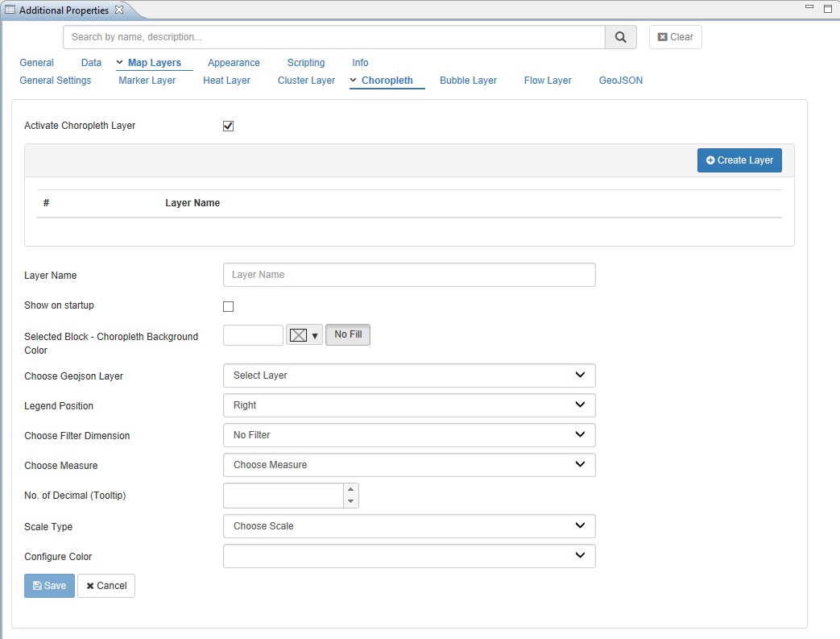This screenshot has width=840, height=639.
Task: Expand the Configure Color dropdown
Action: click(409, 556)
